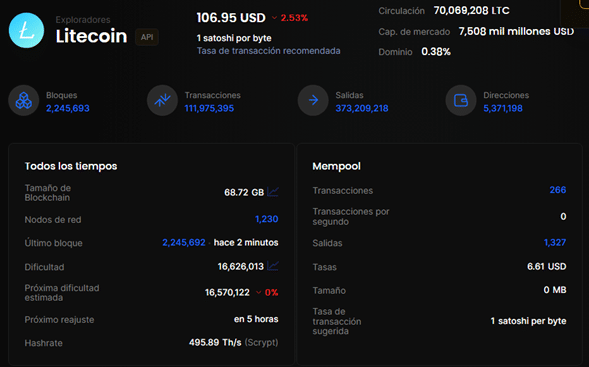This screenshot has height=367, width=589.
Task: Click the red arrow beside 0% difficulty
Action: point(258,293)
